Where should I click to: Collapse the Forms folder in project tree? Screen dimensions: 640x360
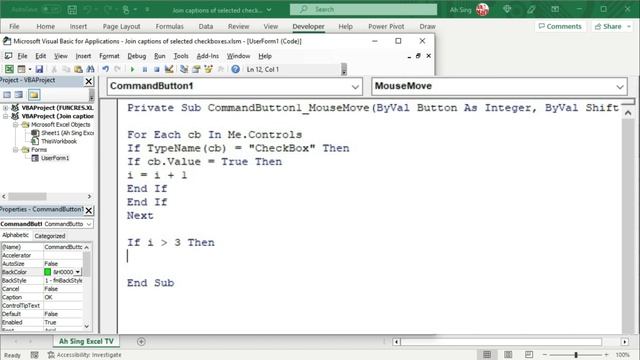pyautogui.click(x=16, y=150)
